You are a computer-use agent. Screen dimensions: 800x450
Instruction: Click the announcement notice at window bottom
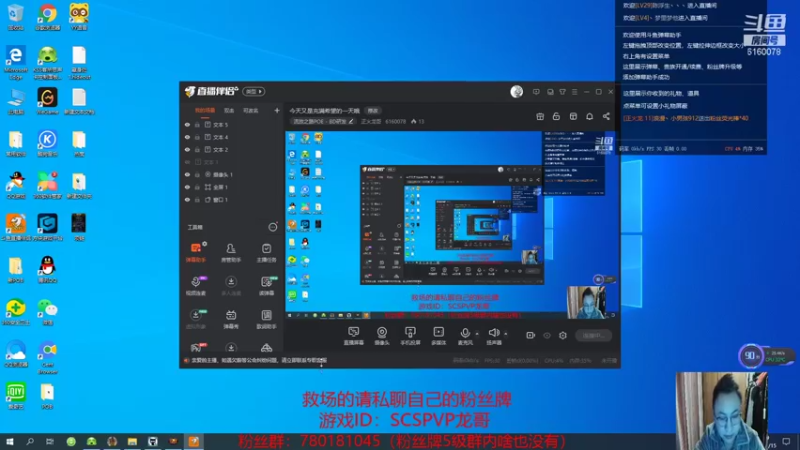point(259,360)
